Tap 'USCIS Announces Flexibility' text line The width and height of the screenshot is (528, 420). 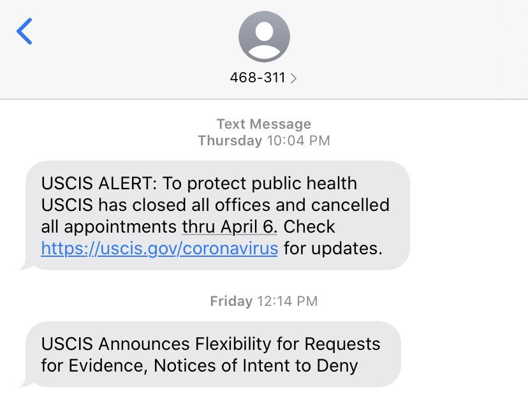pos(156,344)
